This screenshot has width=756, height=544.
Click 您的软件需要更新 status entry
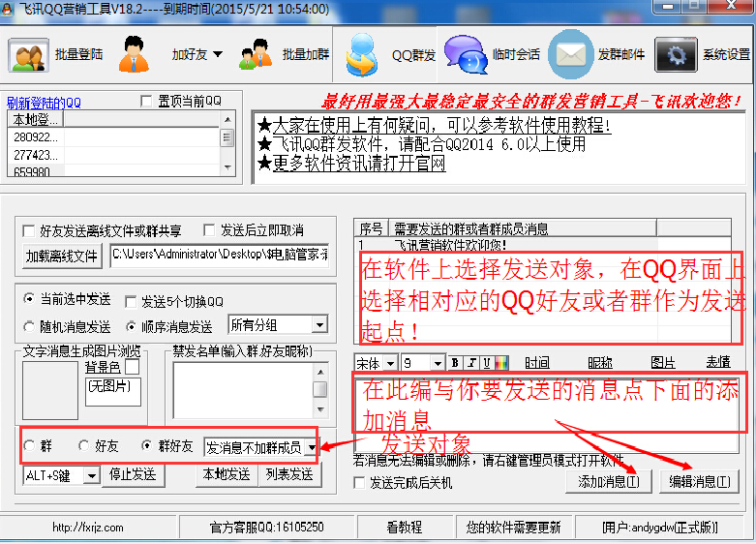coord(513,528)
